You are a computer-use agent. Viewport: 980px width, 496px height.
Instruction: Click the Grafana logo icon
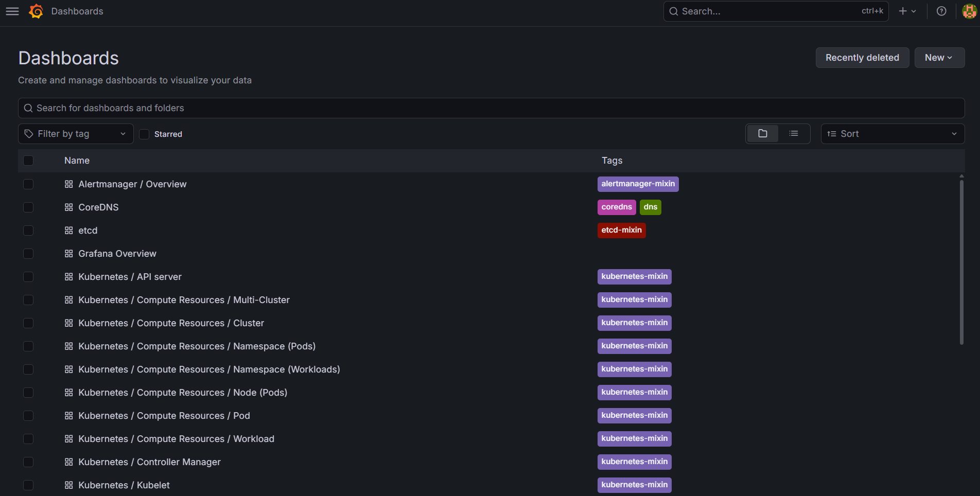[x=36, y=11]
